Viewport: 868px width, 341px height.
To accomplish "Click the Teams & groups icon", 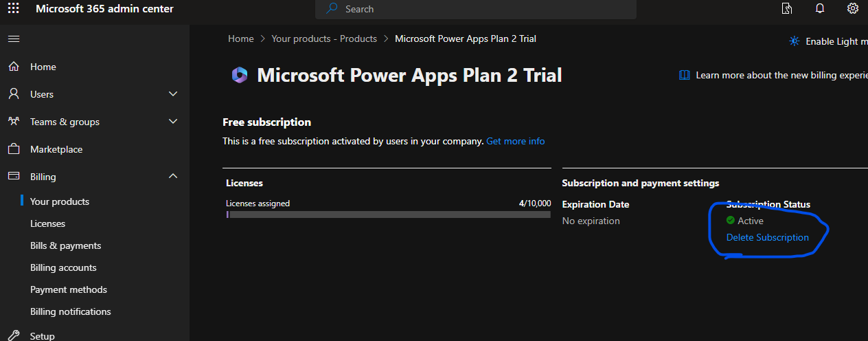I will tap(14, 122).
